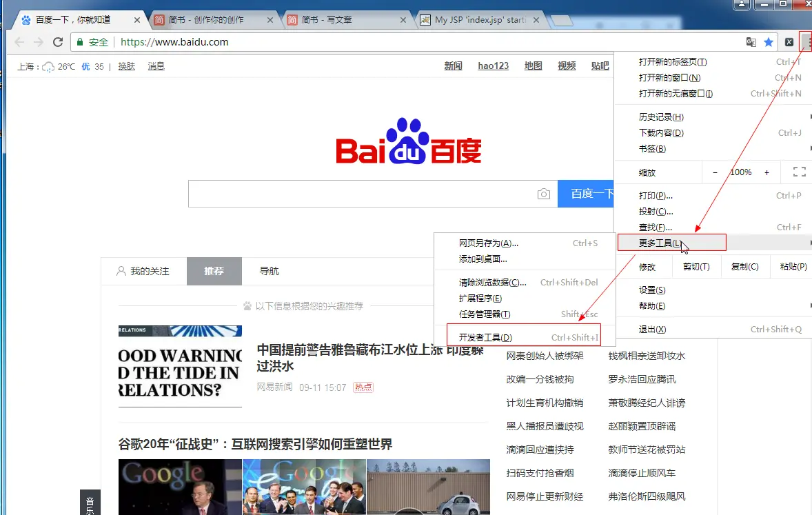Select the 推荐 tab
This screenshot has height=515, width=812.
coord(214,271)
